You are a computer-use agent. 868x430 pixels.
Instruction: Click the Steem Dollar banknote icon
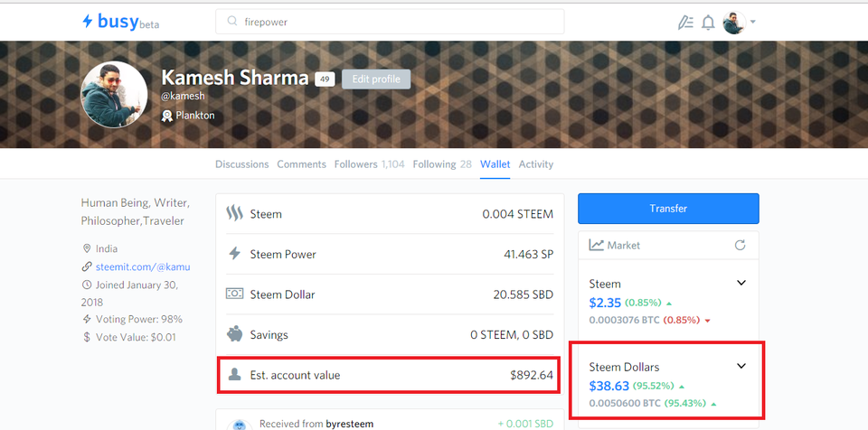pyautogui.click(x=235, y=294)
